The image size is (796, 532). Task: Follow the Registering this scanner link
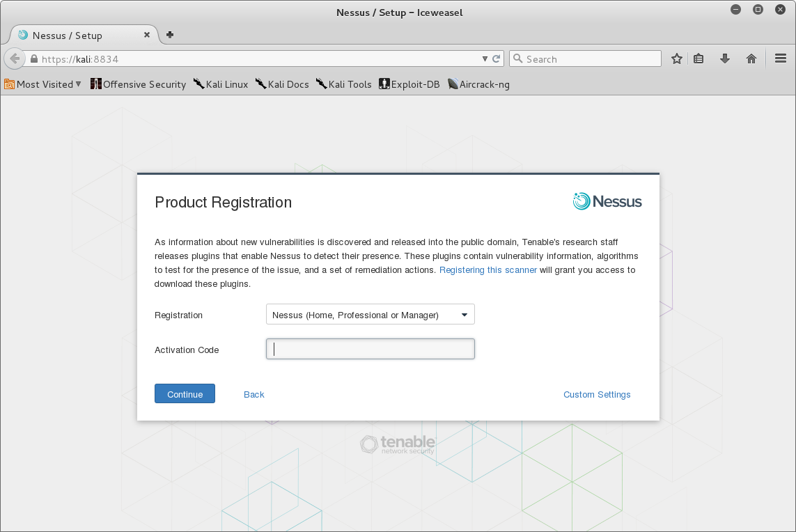488,270
